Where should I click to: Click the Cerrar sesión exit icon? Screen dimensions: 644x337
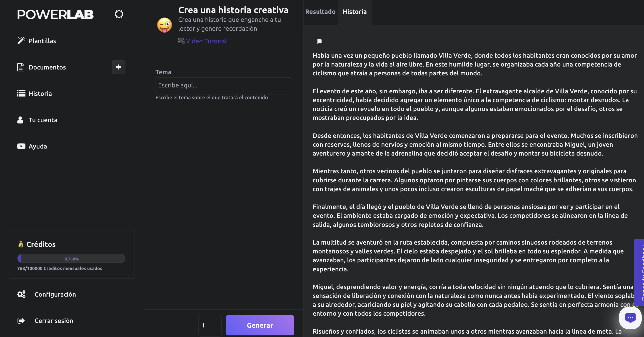coord(21,320)
